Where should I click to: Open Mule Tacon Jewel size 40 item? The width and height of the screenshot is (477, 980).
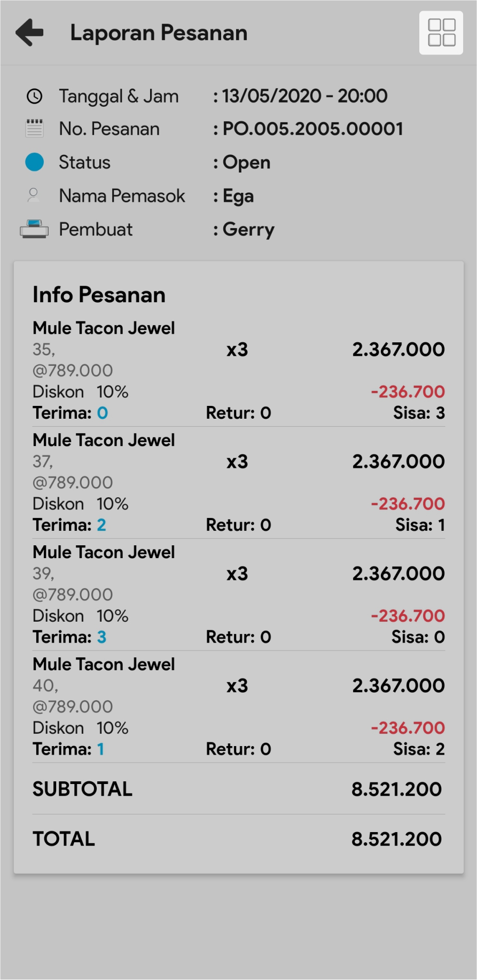[104, 664]
